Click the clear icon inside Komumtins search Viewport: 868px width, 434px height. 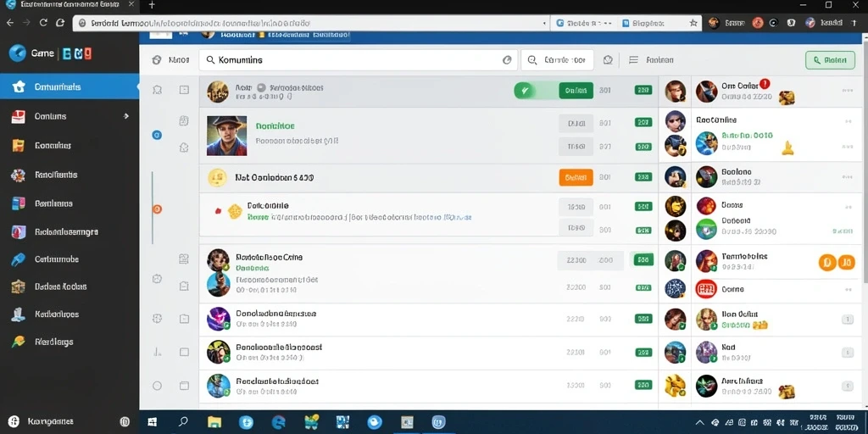pos(507,60)
